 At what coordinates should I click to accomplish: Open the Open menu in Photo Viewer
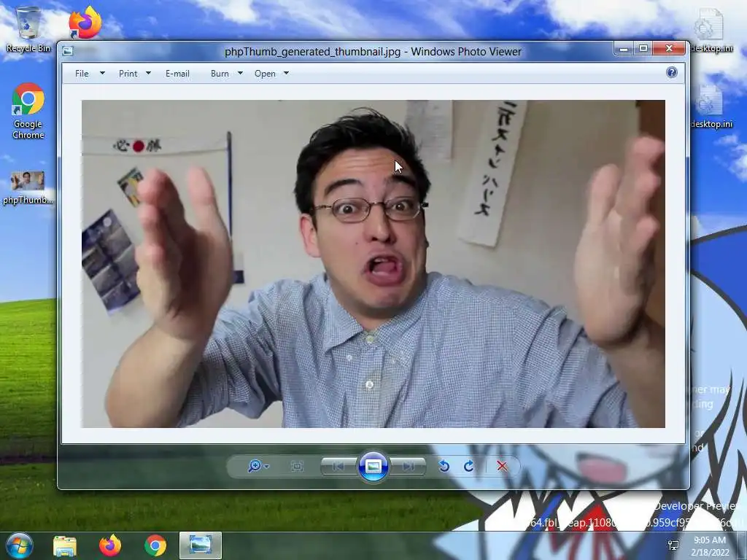pos(265,74)
